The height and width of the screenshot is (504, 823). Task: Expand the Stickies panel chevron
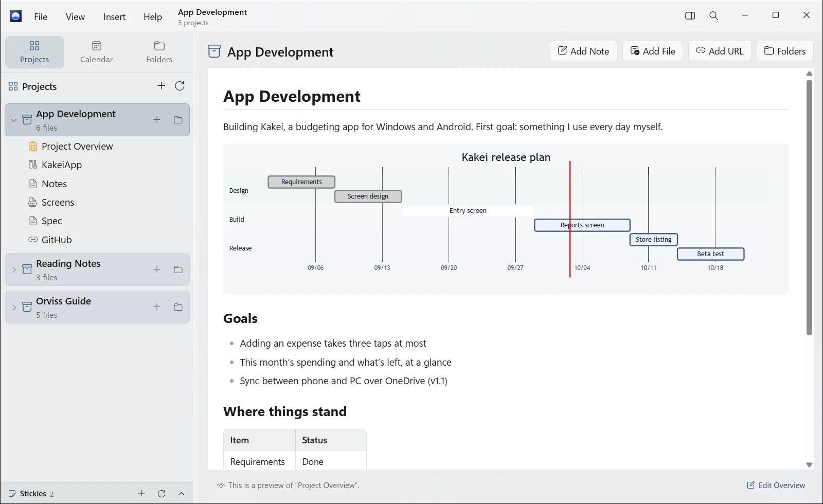click(x=181, y=494)
